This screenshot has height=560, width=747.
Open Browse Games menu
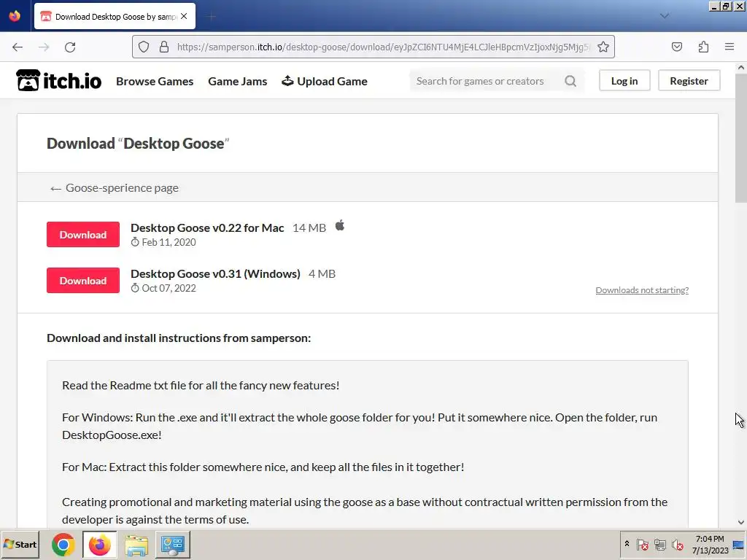[x=155, y=82]
